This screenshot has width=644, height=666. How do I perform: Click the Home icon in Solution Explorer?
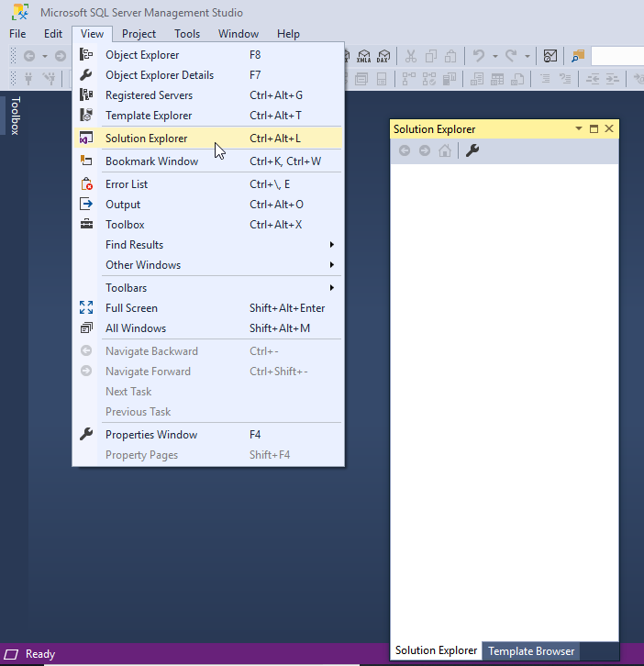445,150
